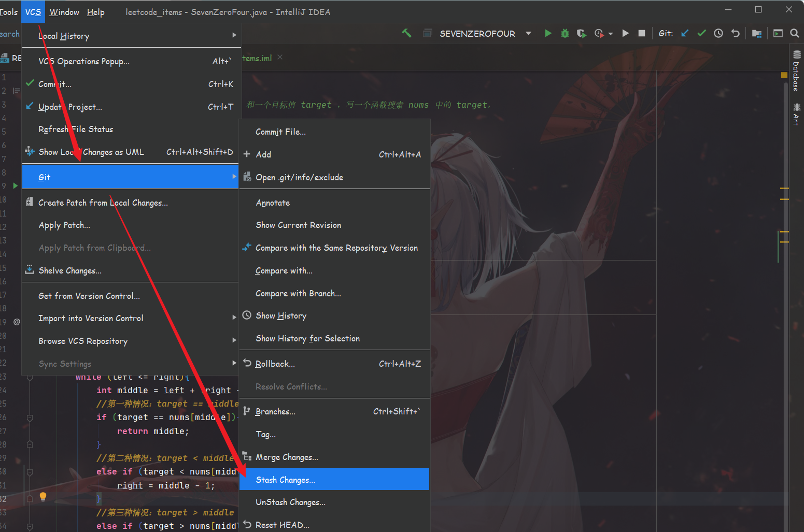Choose Reset HEAD...
Viewport: 804px width, 532px height.
coord(334,525)
